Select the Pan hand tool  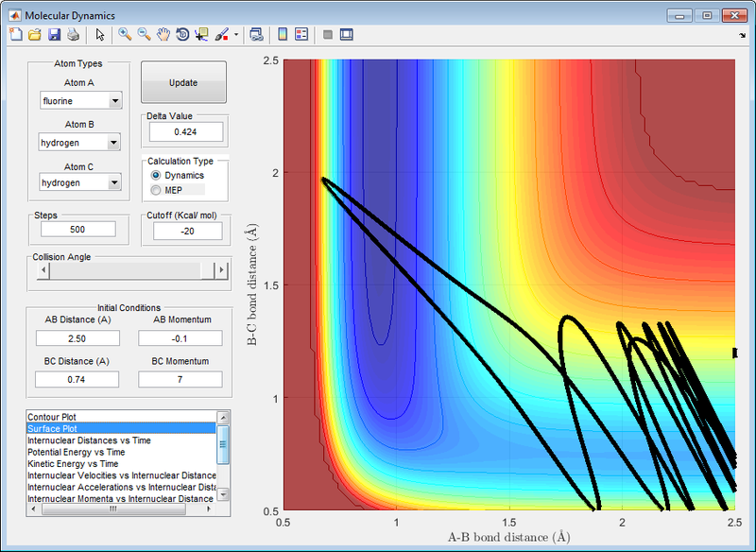(163, 34)
